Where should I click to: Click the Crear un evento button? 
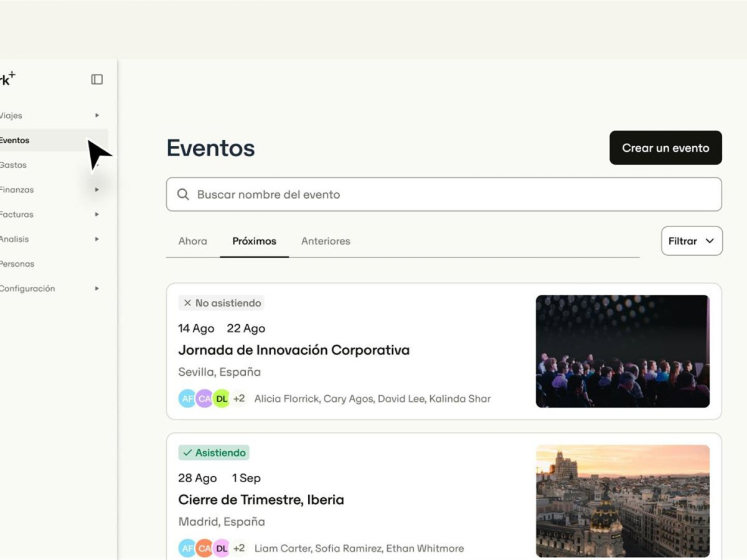pos(665,148)
